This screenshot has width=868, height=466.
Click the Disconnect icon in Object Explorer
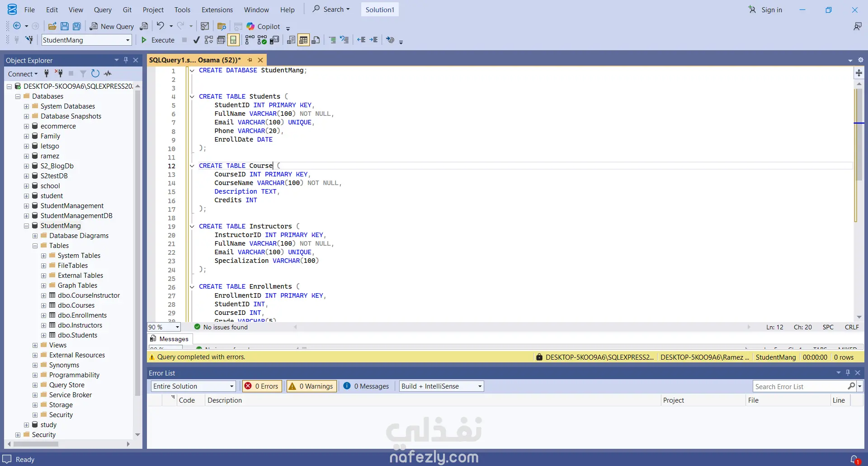point(59,73)
